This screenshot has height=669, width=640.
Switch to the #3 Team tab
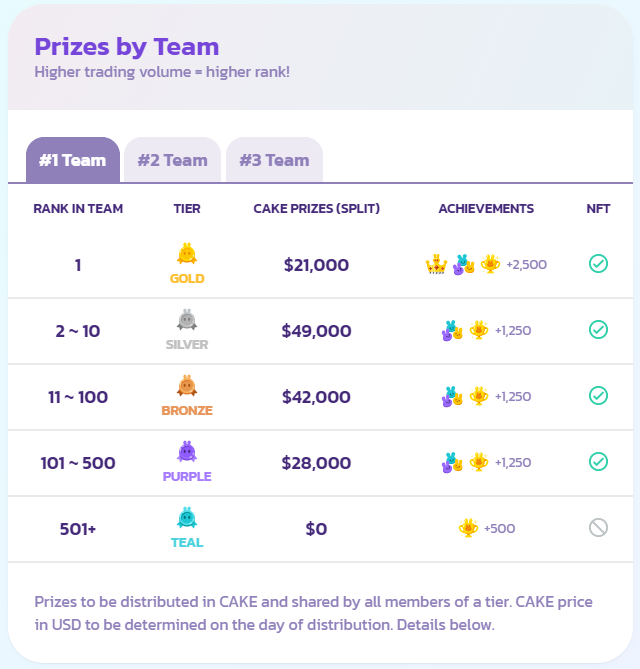(274, 160)
